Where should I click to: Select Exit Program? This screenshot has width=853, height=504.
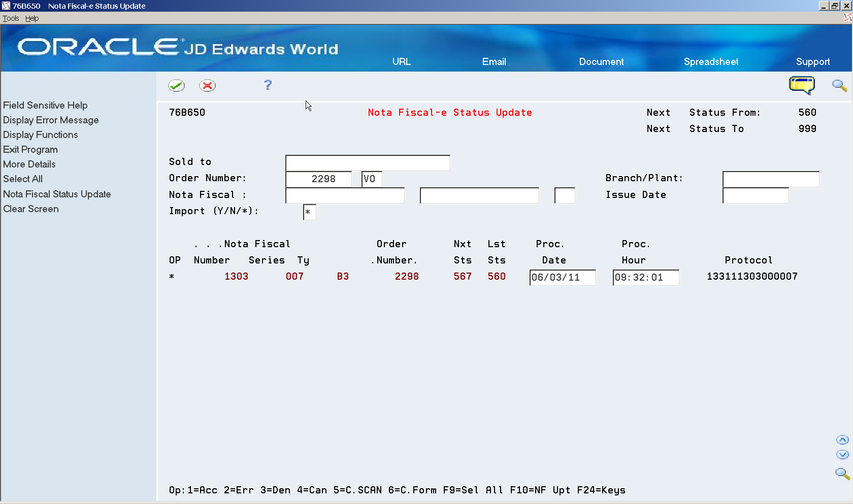click(x=30, y=149)
